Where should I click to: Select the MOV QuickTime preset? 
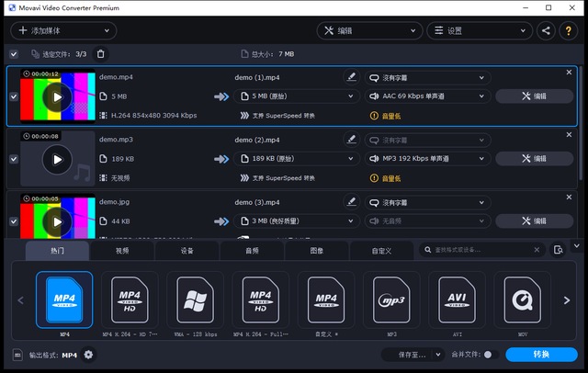pos(523,300)
